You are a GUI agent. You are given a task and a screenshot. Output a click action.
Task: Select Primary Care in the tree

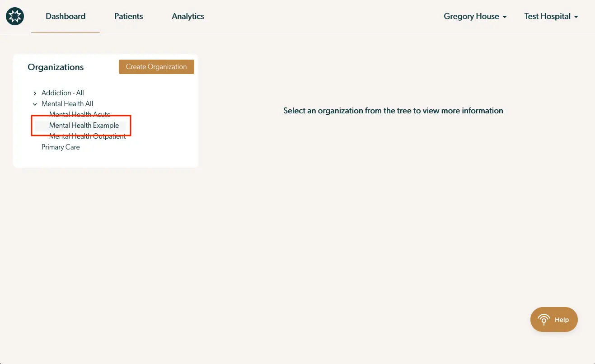[61, 147]
